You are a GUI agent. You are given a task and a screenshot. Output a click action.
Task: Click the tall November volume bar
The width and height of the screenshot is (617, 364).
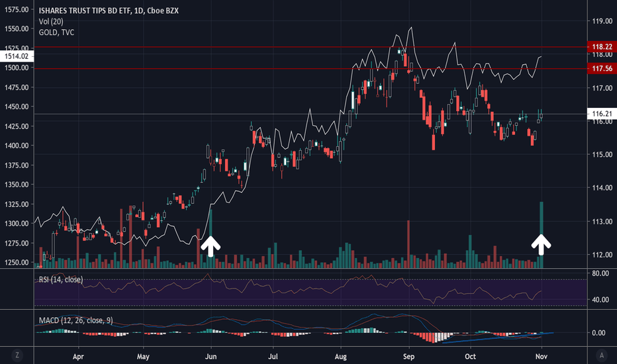pos(542,235)
